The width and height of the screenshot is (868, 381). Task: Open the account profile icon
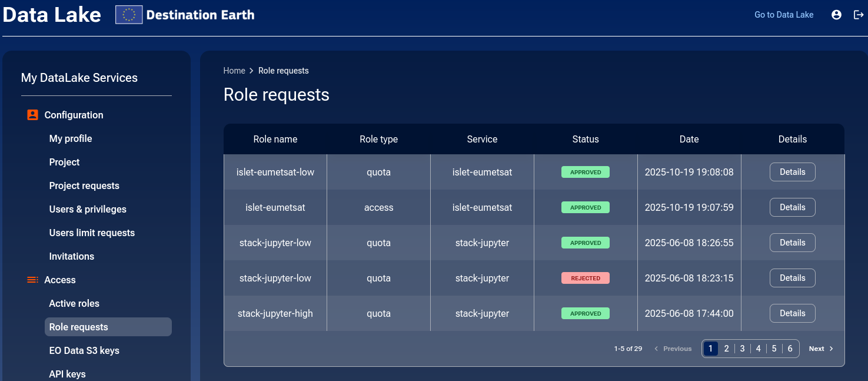pos(836,14)
